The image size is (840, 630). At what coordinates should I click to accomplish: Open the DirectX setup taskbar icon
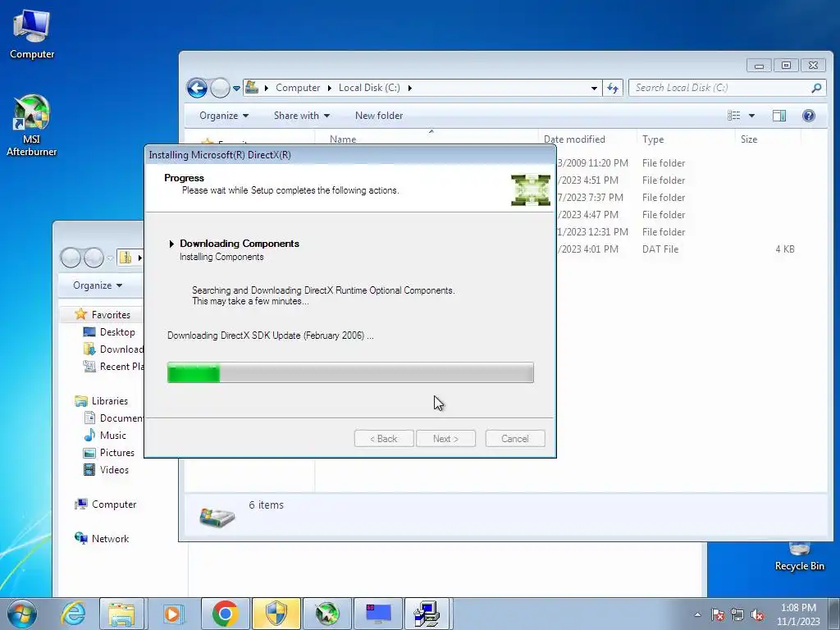(x=428, y=614)
